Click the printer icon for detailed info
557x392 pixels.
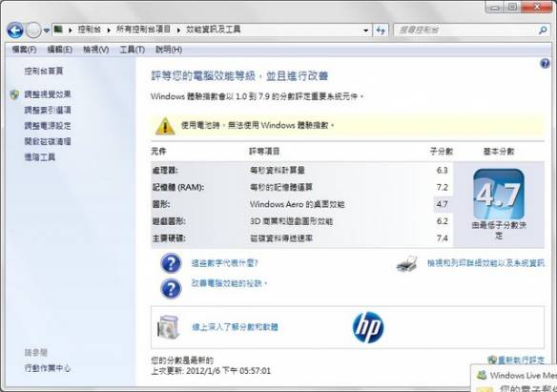point(407,263)
